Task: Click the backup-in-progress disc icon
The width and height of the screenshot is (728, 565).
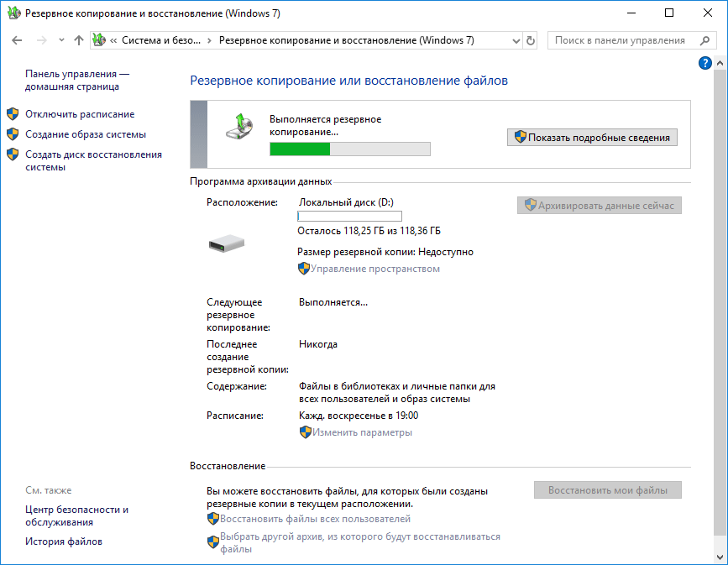Action: click(240, 126)
